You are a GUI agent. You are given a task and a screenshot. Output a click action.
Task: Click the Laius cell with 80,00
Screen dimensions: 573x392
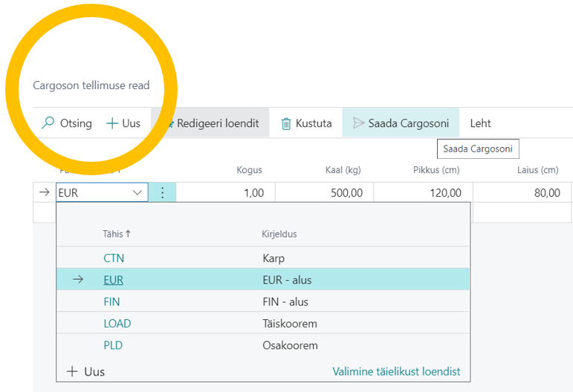[522, 192]
